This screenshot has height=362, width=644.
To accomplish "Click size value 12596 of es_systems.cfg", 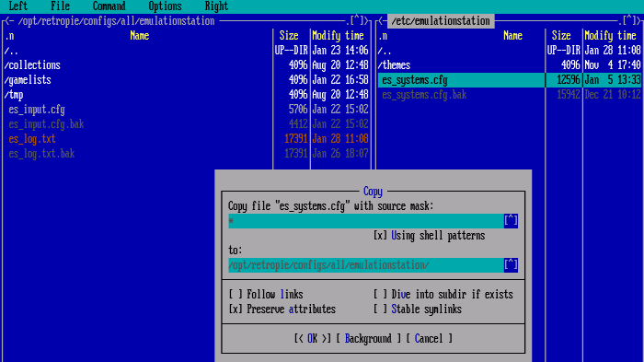I will [x=569, y=80].
